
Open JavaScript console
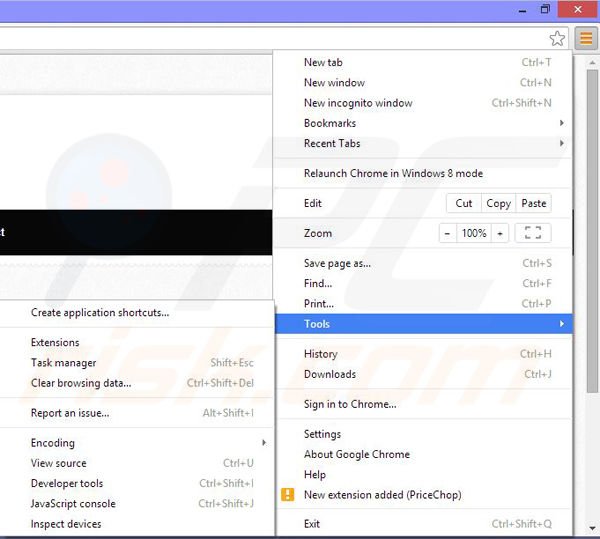[x=137, y=504]
